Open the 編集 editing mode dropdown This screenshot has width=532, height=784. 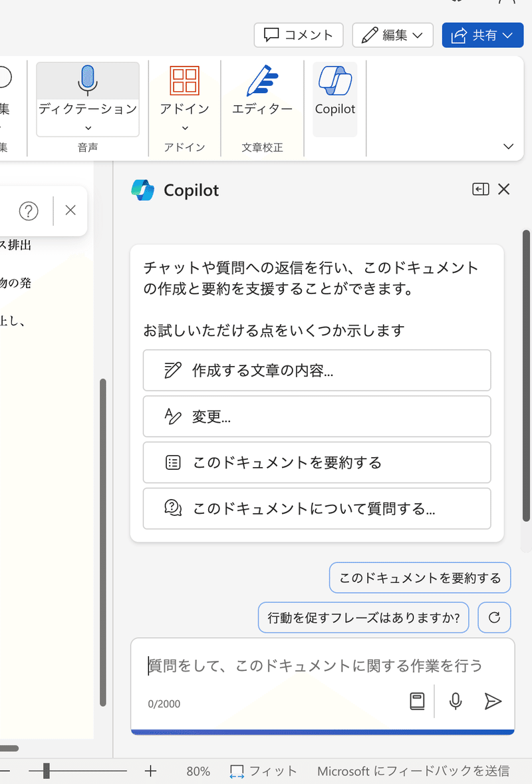[392, 35]
